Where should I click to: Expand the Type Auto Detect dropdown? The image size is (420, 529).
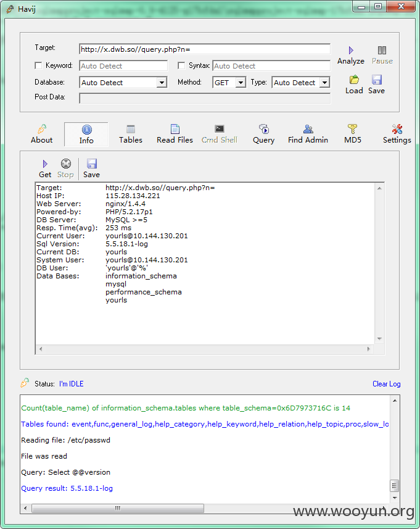point(324,82)
